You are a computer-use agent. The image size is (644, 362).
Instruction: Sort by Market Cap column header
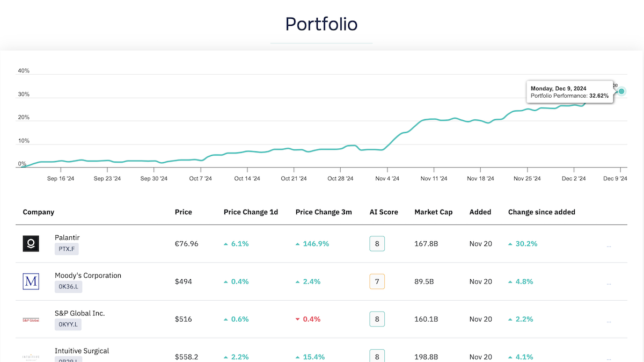pyautogui.click(x=433, y=212)
